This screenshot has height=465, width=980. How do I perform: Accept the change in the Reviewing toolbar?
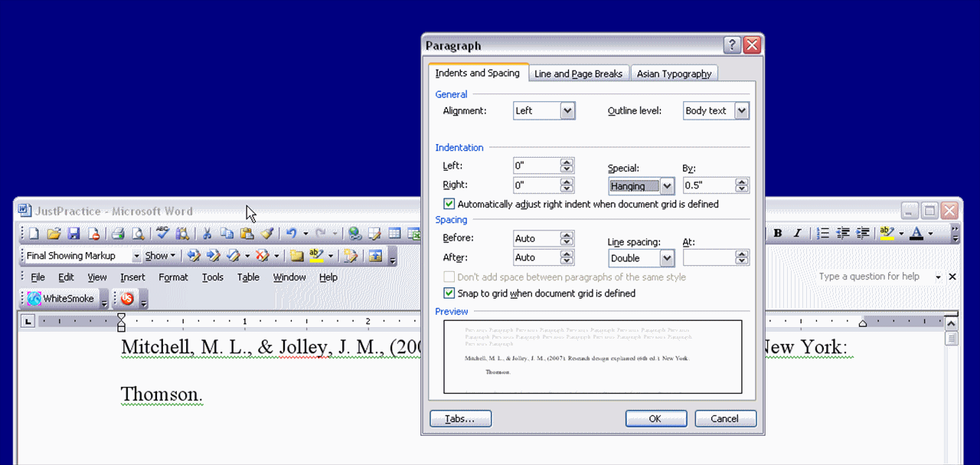(233, 256)
